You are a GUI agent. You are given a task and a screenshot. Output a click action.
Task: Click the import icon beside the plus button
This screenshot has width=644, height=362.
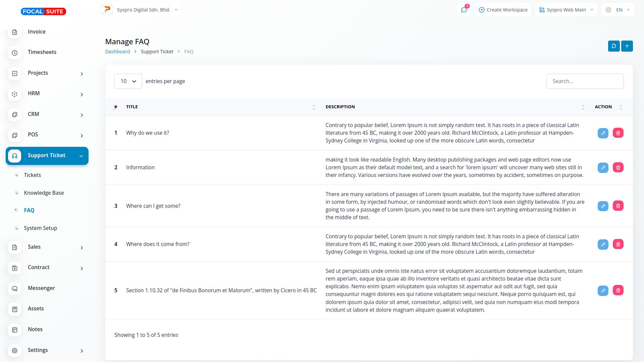(613, 46)
